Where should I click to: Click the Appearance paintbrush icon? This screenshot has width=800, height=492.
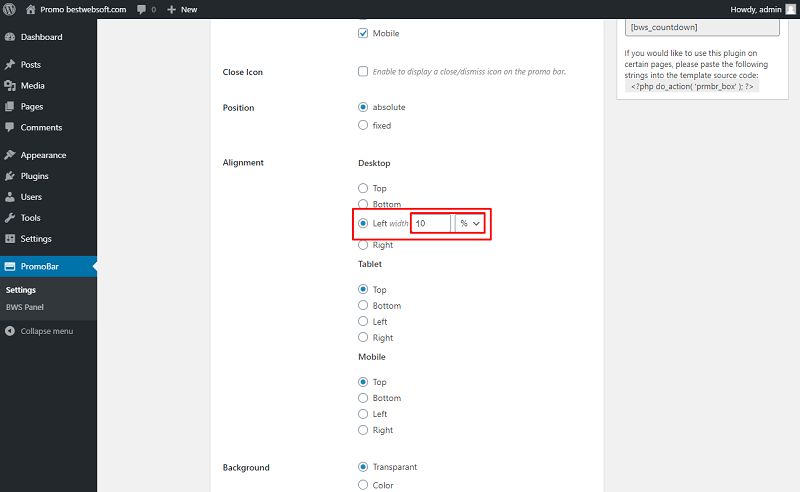[10, 155]
